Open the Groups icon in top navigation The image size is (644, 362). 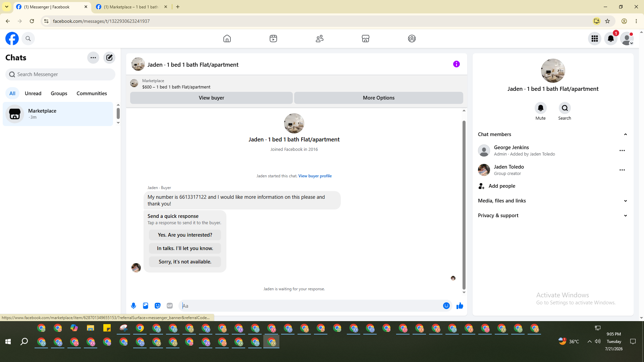point(412,39)
